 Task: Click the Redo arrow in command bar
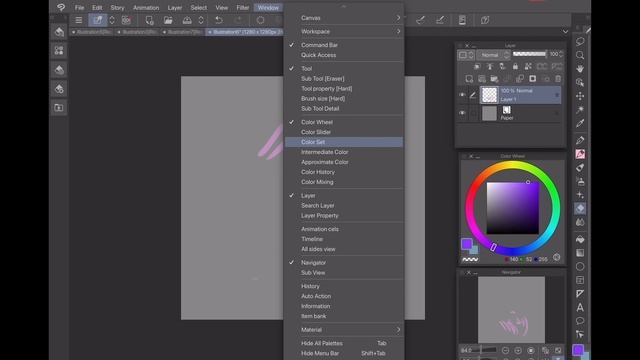(239, 20)
